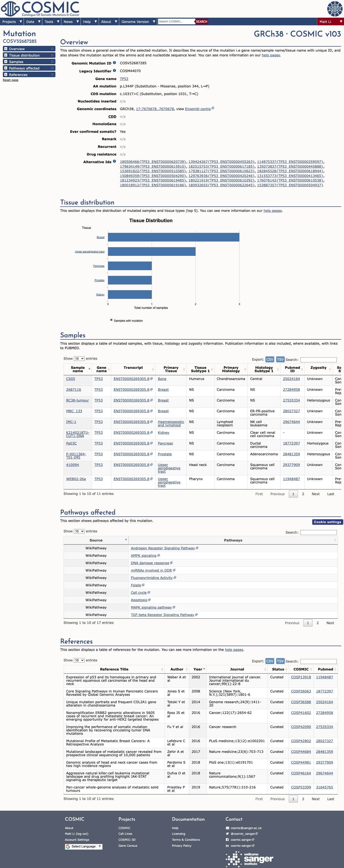Toggle the Tissue distribution section checkbox

pyautogui.click(x=6, y=55)
